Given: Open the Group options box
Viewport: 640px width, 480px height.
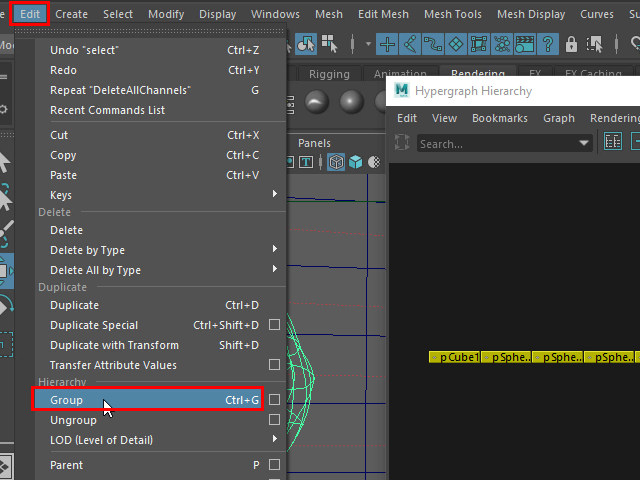Looking at the screenshot, I should pos(274,400).
